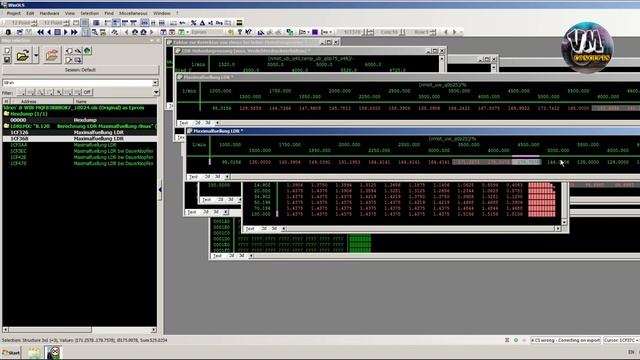This screenshot has width=640, height=360.
Task: Click the undo arrow toolbar icon
Action: 182,22
